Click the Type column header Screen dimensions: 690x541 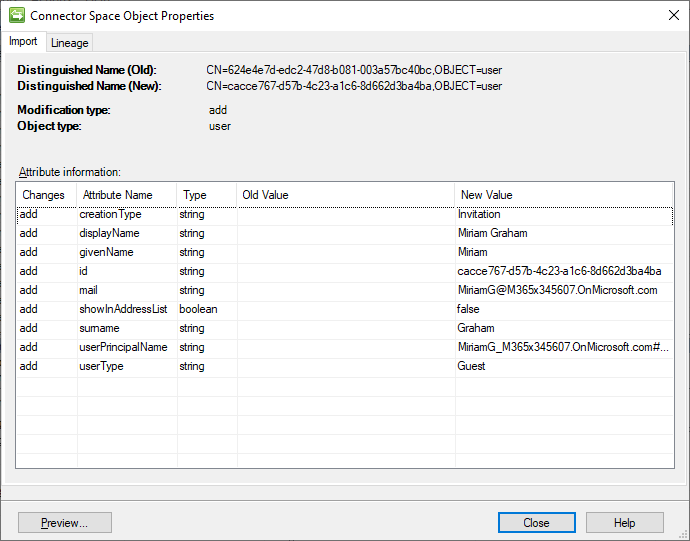click(195, 195)
